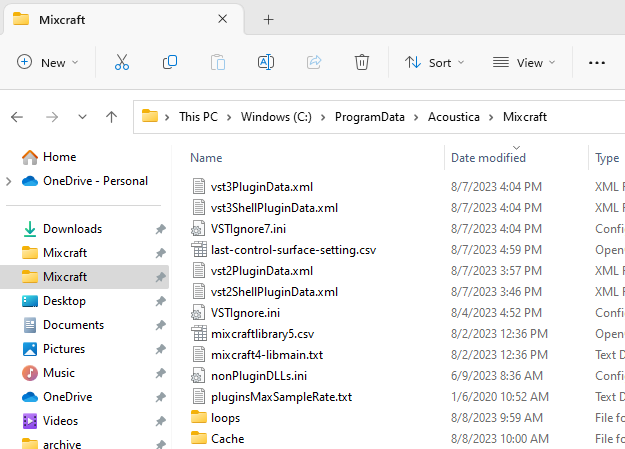The height and width of the screenshot is (449, 625).
Task: Open a new tab with plus button
Action: 269,19
